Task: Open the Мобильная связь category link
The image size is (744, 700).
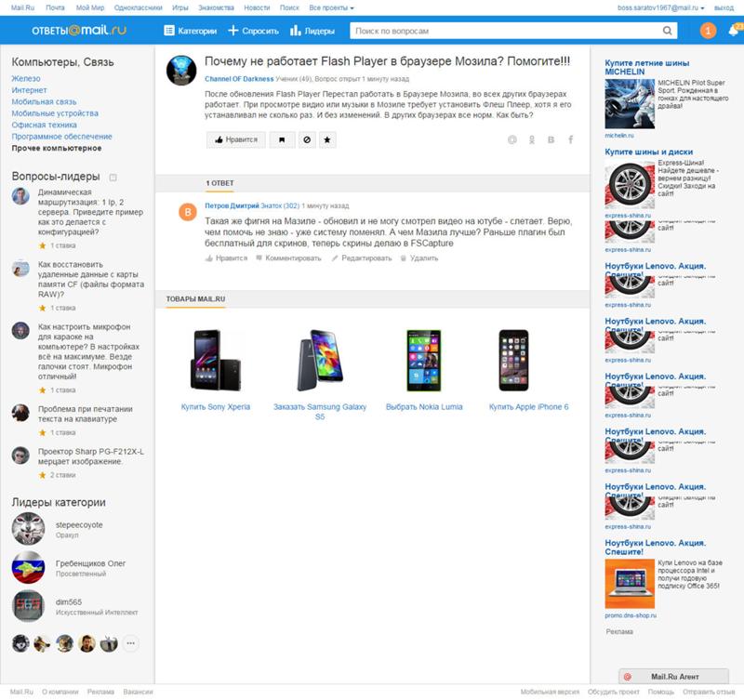Action: pyautogui.click(x=44, y=102)
